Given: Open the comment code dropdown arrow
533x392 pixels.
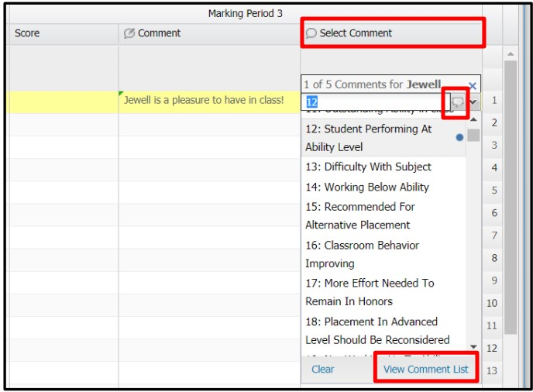Looking at the screenshot, I should tap(473, 101).
